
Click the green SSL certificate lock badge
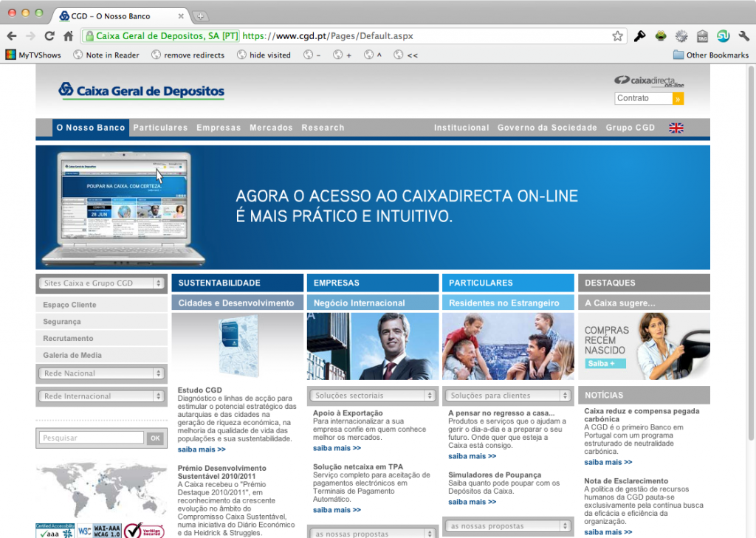tap(162, 35)
